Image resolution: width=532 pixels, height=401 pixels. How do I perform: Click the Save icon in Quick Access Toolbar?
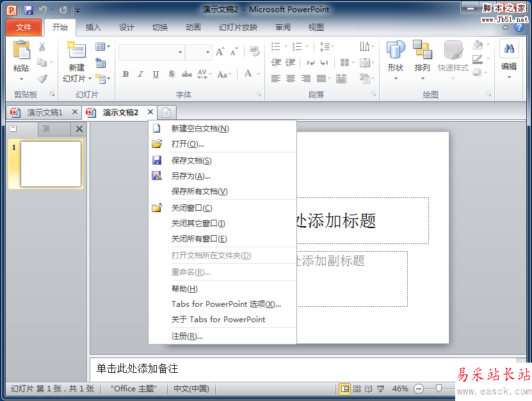[x=29, y=10]
